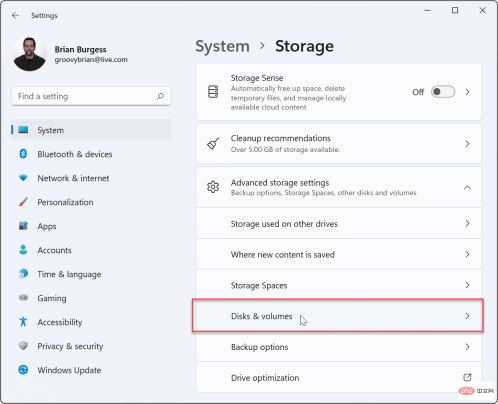Viewport: 498px width, 404px height.
Task: Click the Accessibility figure icon
Action: click(x=23, y=322)
